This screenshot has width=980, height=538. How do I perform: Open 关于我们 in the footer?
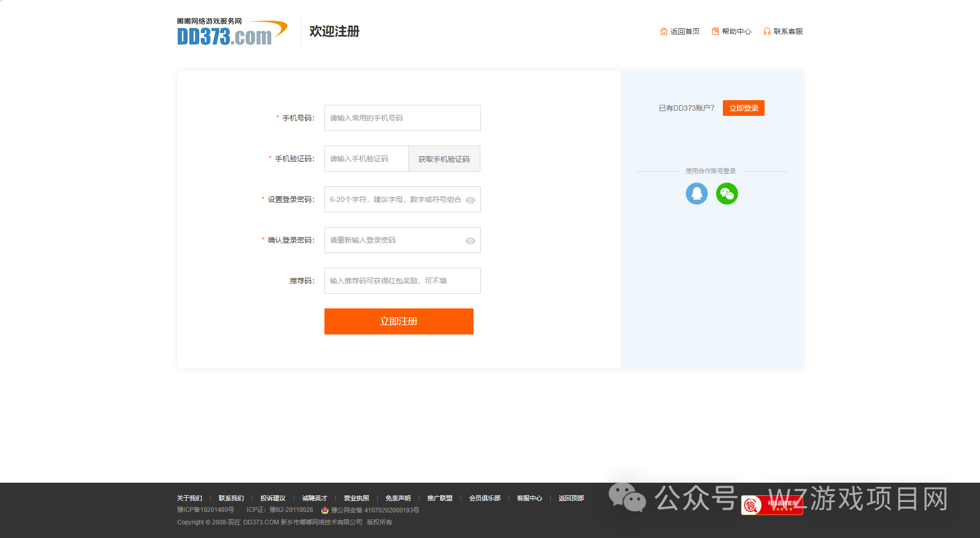[x=189, y=498]
